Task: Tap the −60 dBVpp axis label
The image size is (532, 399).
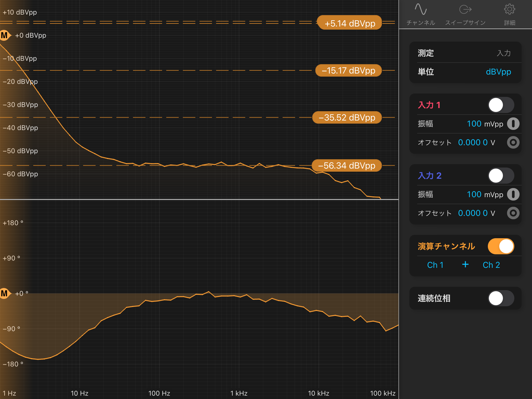Action: (x=20, y=174)
